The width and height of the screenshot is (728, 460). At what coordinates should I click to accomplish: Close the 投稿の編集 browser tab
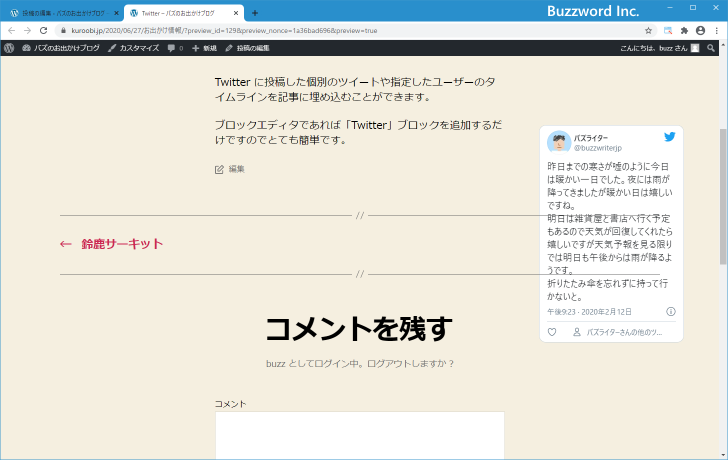(116, 13)
